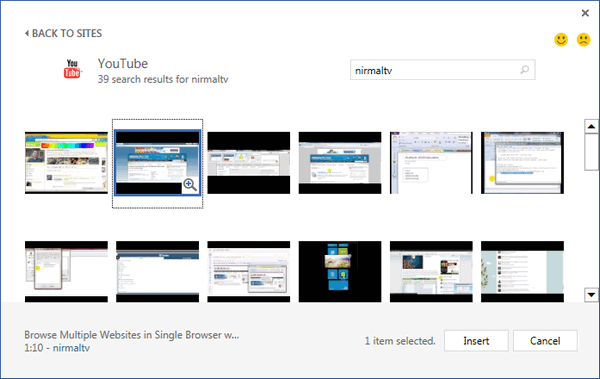This screenshot has height=379, width=600.
Task: Select fourth thumbnail in the top row
Action: point(340,163)
